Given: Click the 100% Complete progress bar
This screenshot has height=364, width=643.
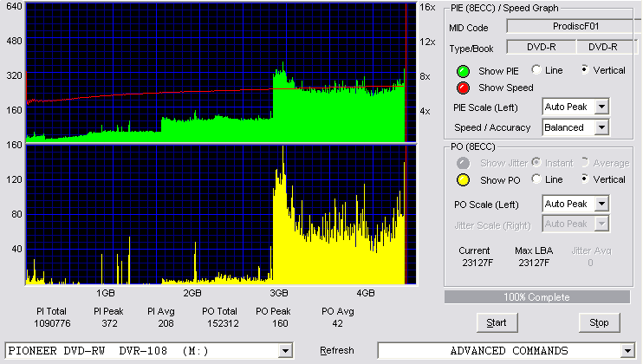Looking at the screenshot, I should (536, 297).
